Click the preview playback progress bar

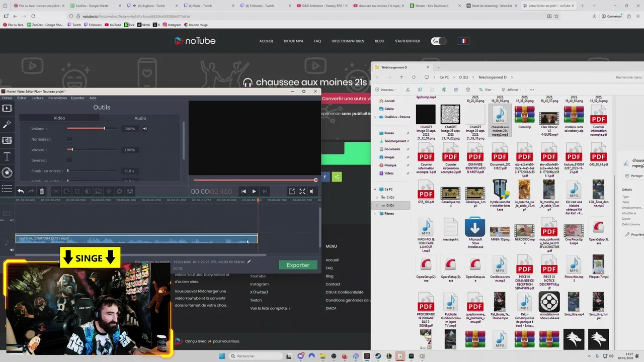[255, 180]
